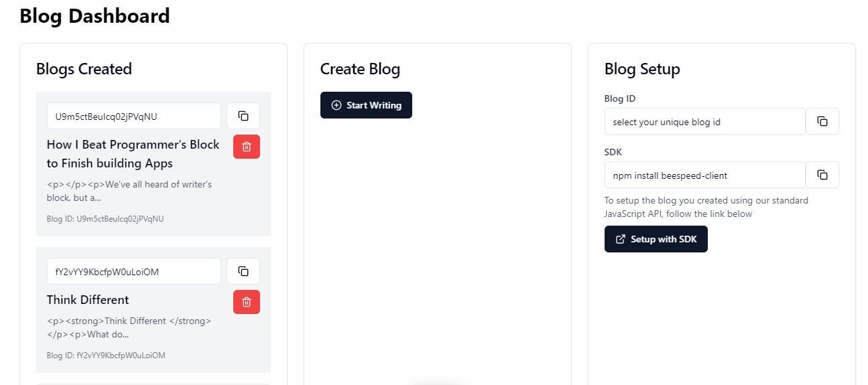
Task: Open the 'How I Beat Programmer's Block' title
Action: (133, 154)
